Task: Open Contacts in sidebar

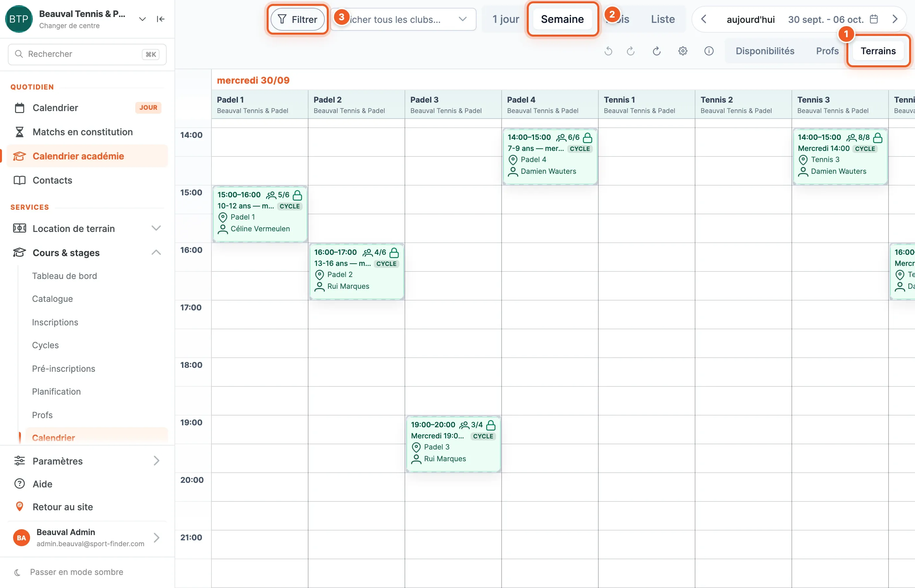Action: [x=87, y=180]
